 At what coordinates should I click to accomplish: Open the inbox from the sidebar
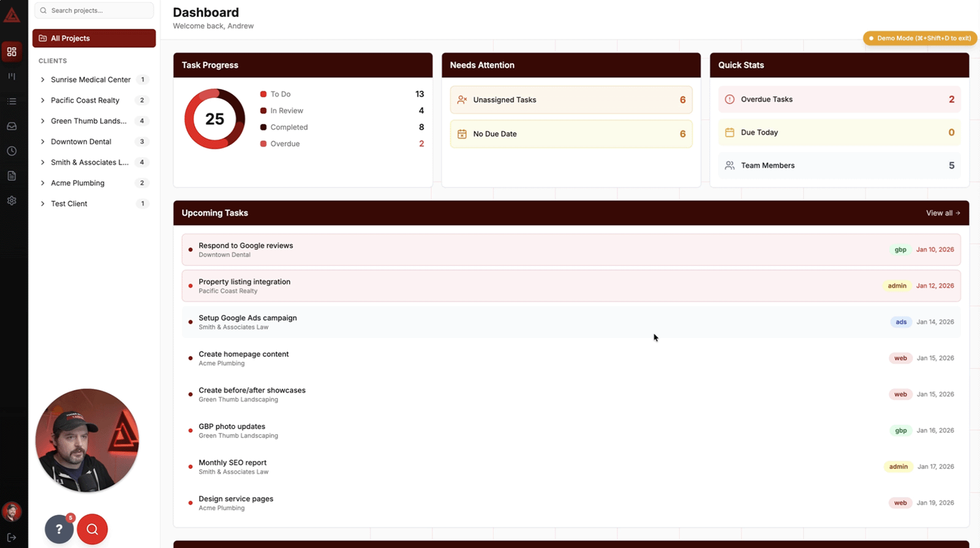(12, 126)
